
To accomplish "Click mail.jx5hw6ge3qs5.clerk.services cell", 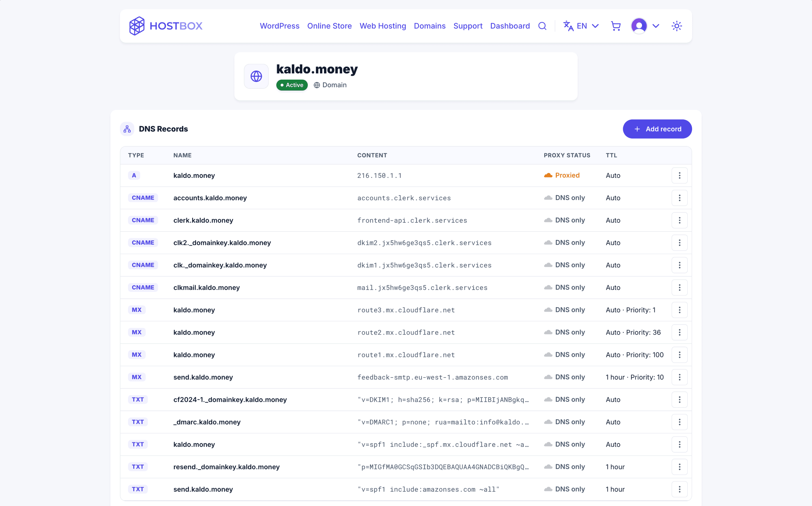I will click(422, 288).
